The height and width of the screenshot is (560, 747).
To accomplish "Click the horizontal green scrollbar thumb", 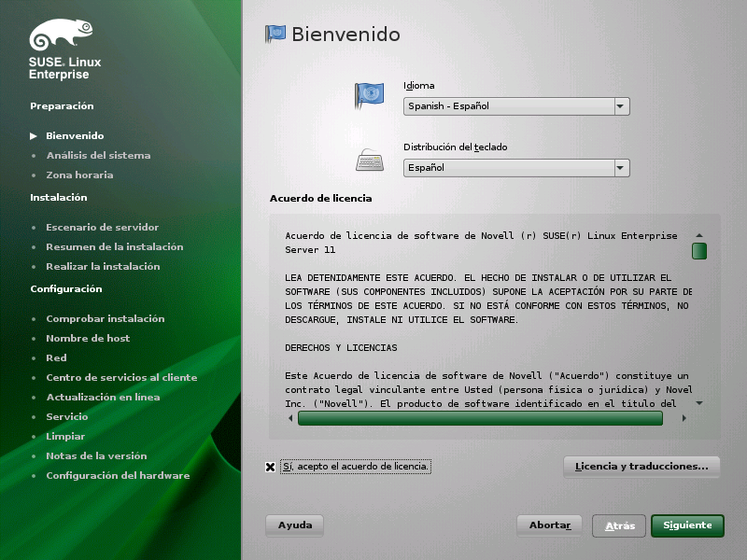I will (x=480, y=418).
